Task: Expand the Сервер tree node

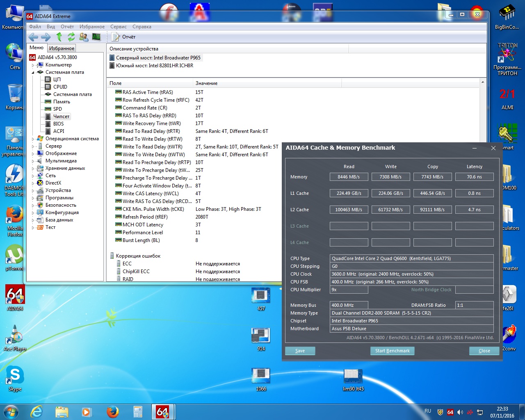Action: (x=33, y=146)
